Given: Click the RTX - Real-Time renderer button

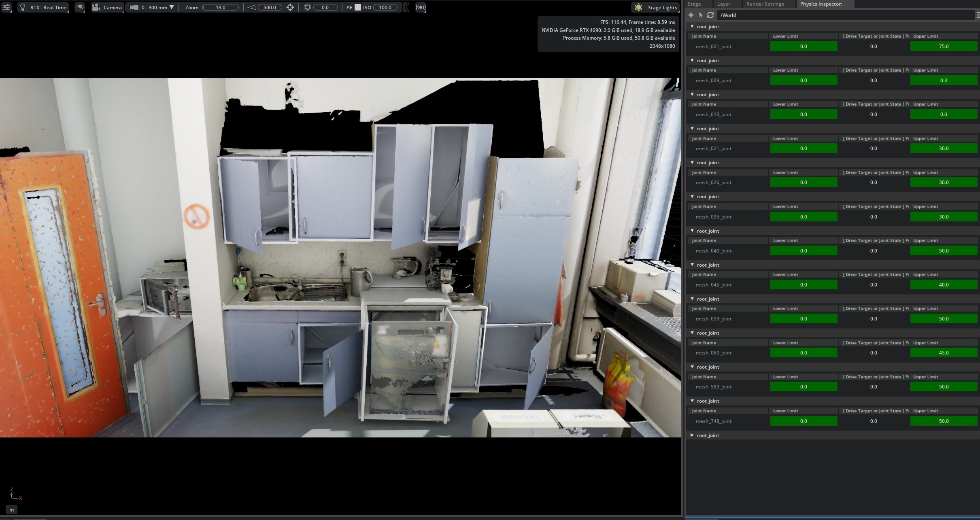Looking at the screenshot, I should click(43, 7).
